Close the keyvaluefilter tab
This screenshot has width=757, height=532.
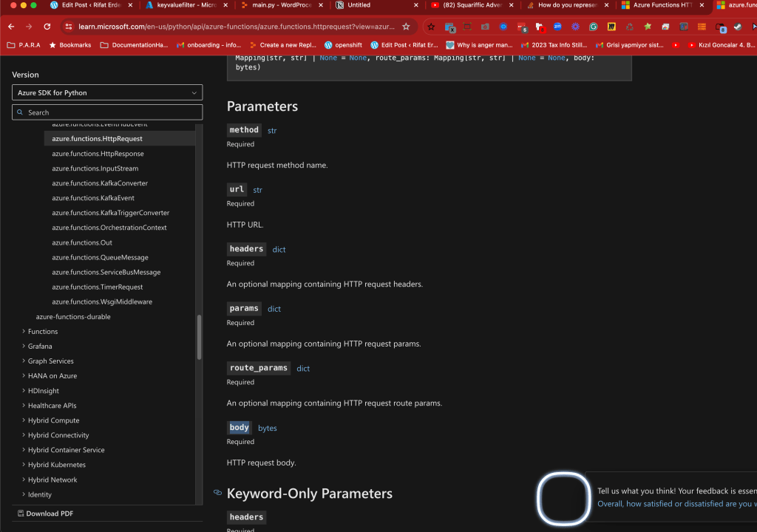[x=225, y=5]
